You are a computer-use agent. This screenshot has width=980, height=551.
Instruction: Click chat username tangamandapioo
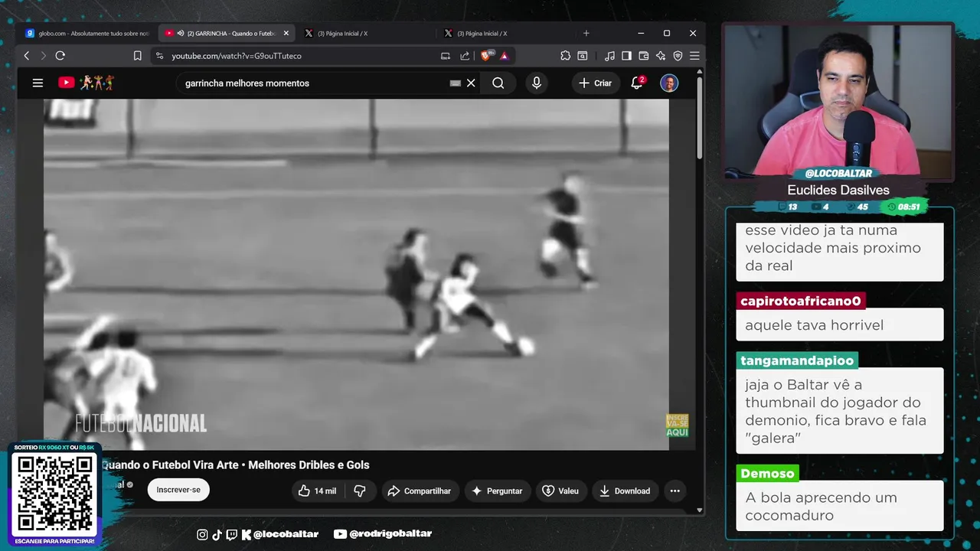coord(797,360)
